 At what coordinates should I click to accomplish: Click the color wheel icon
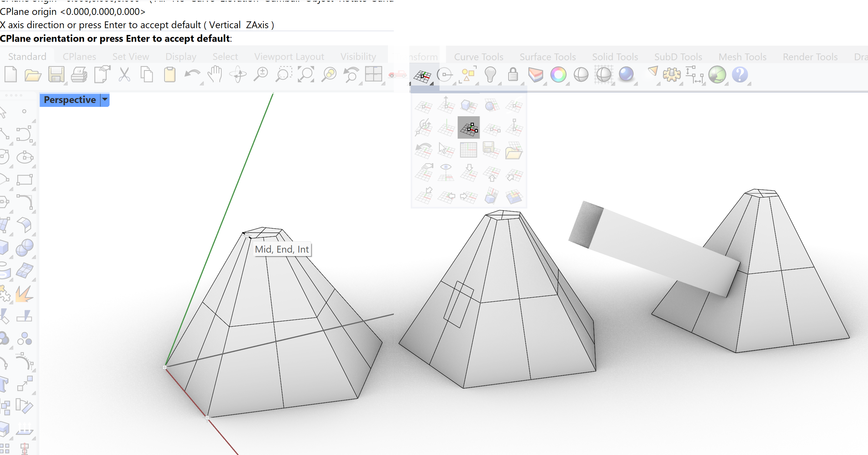tap(558, 75)
